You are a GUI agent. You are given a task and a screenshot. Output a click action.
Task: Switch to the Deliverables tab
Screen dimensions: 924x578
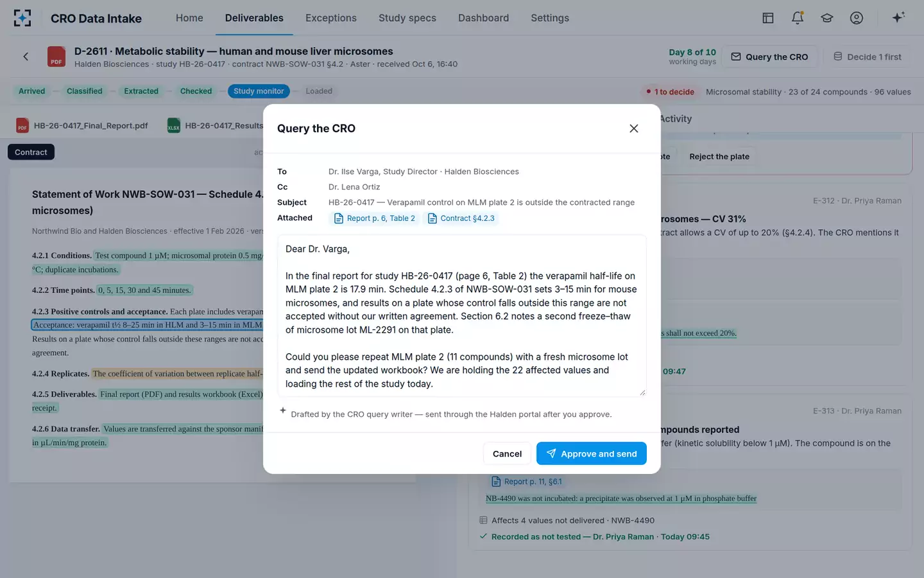[x=254, y=18]
